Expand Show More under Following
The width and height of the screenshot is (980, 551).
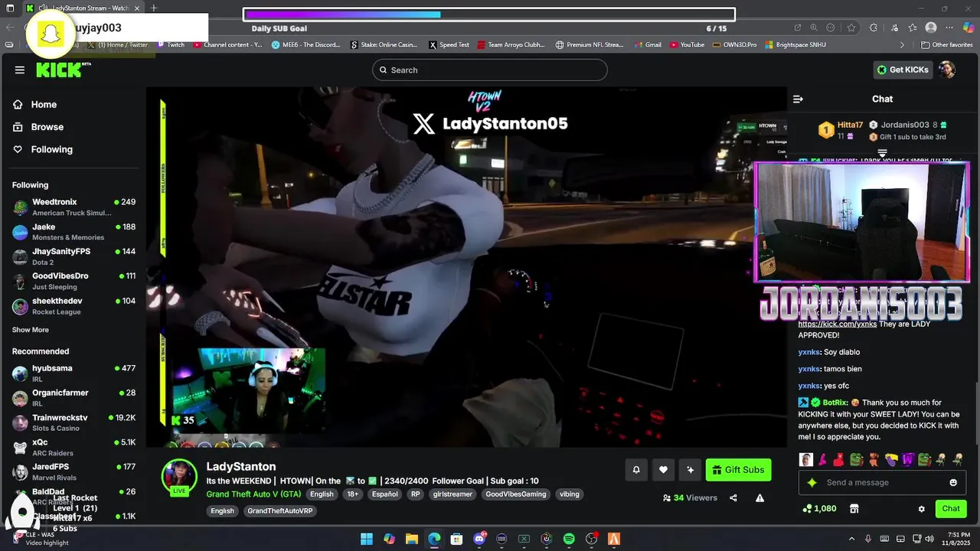pos(31,330)
